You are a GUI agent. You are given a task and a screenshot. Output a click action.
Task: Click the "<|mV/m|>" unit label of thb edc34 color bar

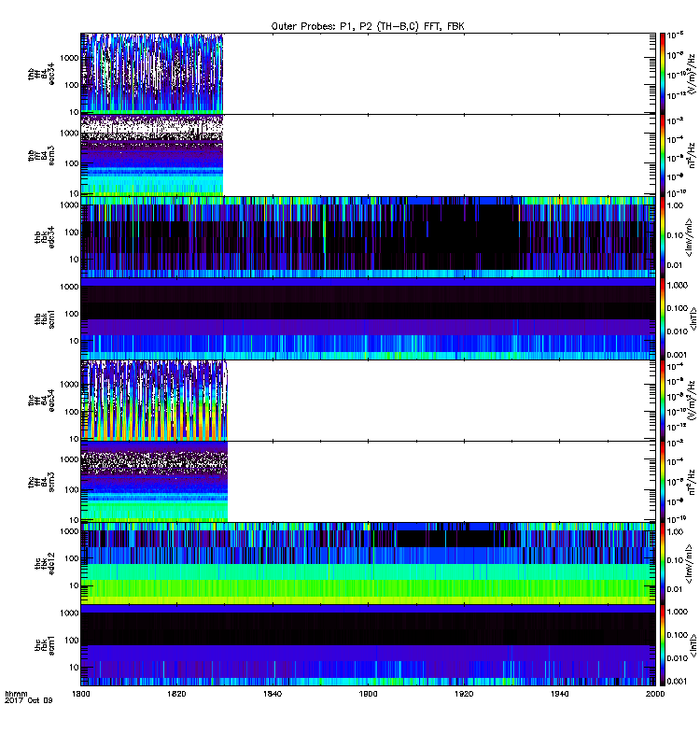pos(689,237)
